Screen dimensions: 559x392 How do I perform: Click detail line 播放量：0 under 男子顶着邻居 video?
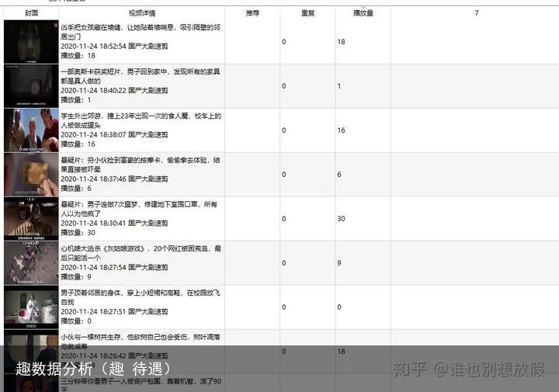point(76,321)
